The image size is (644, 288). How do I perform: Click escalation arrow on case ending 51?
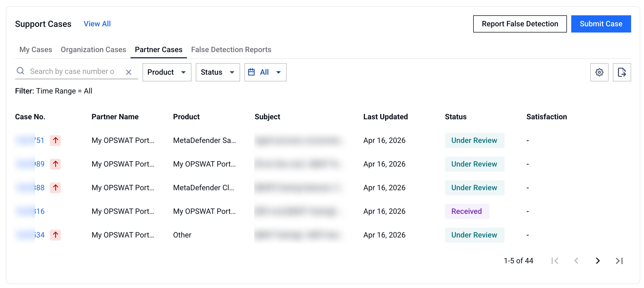click(x=55, y=141)
